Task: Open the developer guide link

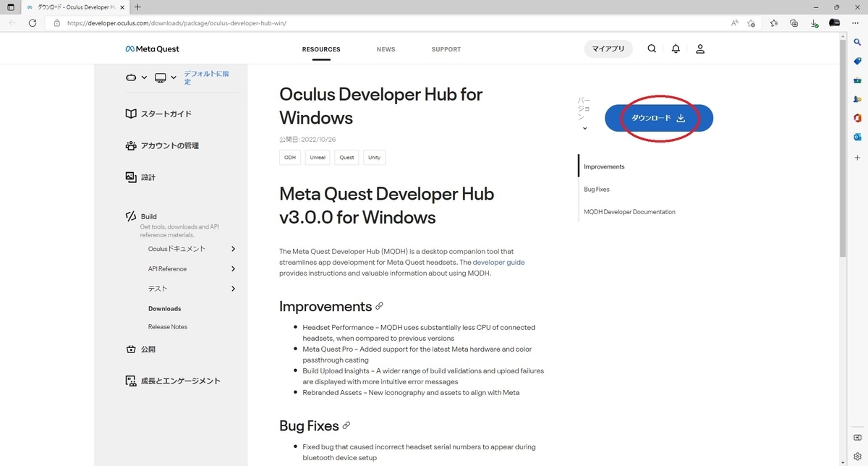Action: [498, 262]
